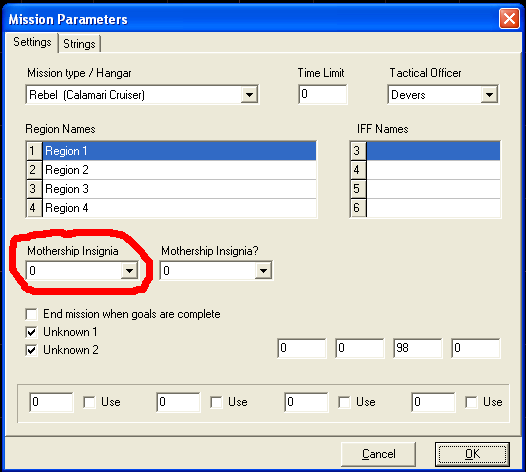
Task: Confirm with the OK button
Action: click(472, 454)
